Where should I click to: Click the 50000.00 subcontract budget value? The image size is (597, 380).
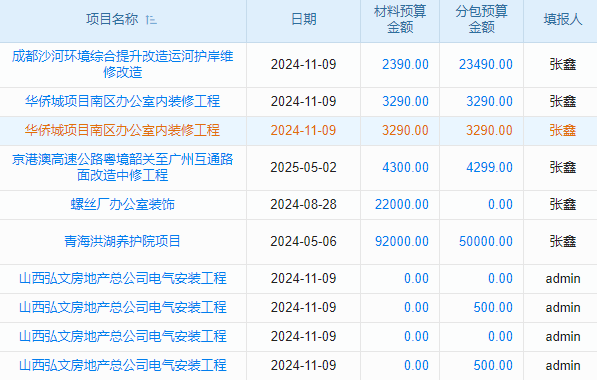486,241
